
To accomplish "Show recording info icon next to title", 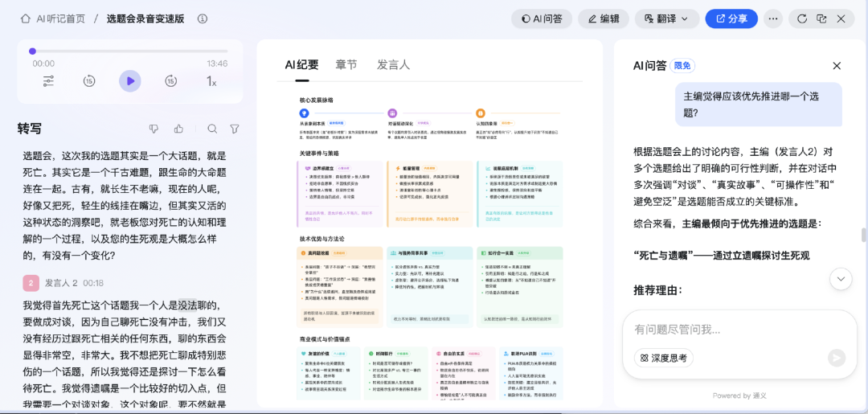I will (203, 18).
